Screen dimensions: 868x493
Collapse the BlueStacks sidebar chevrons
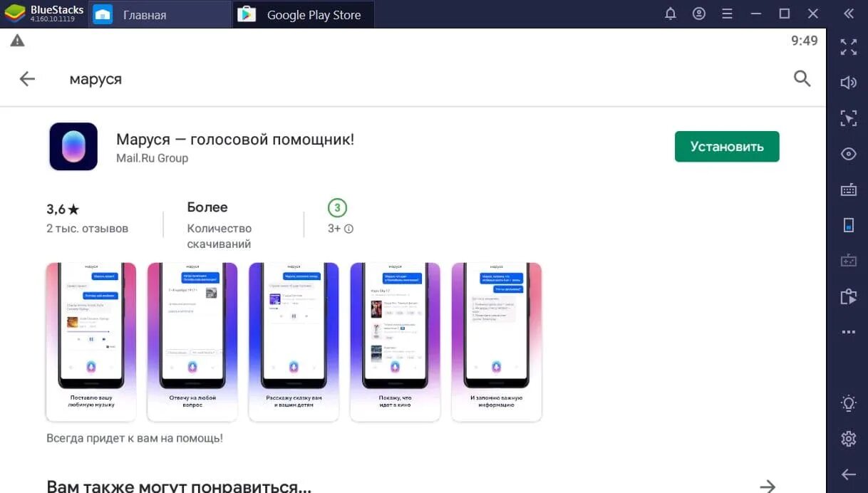tap(848, 14)
